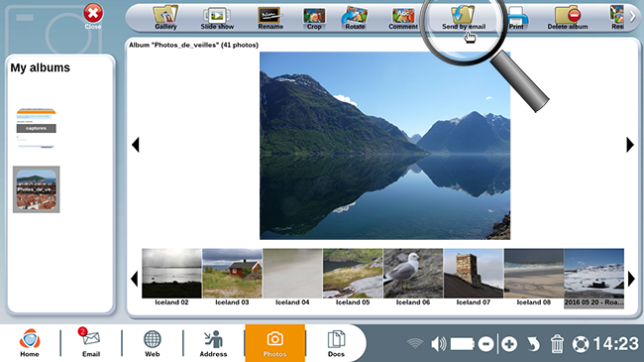The image size is (644, 362).
Task: Advance thumbnail strip to the right
Action: [x=631, y=279]
